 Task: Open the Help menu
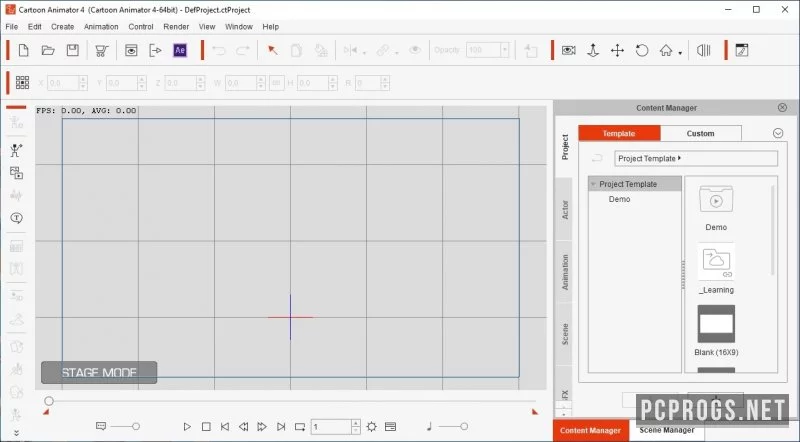270,27
